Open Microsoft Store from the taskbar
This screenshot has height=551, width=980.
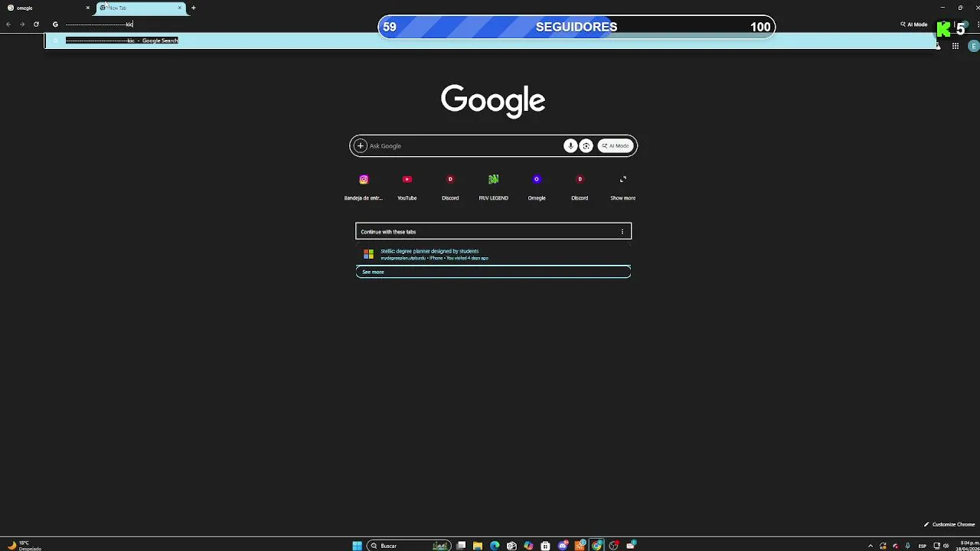(x=545, y=546)
